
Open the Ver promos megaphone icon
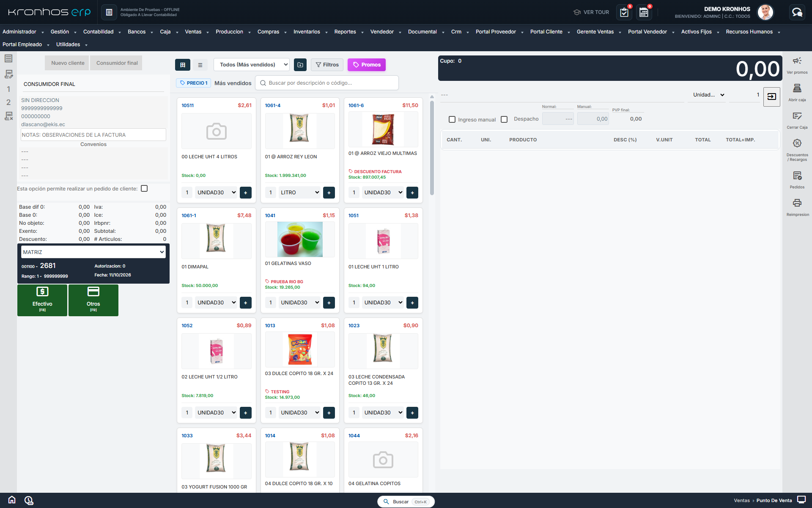click(797, 61)
